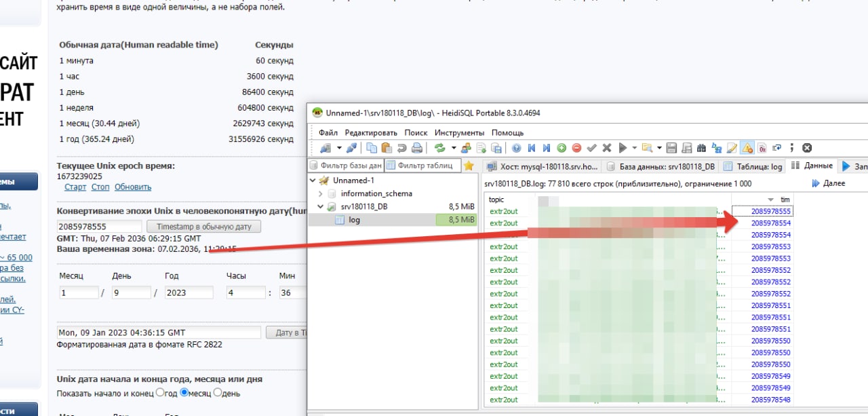
Task: Open the HeidiSQL session manager icon
Action: (x=325, y=147)
